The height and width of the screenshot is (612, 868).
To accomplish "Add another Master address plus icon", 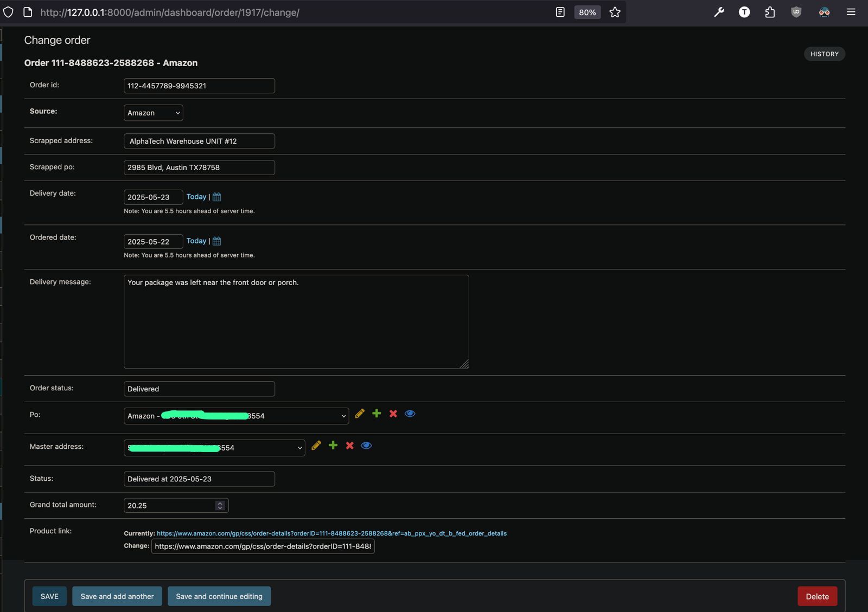I will (x=333, y=446).
